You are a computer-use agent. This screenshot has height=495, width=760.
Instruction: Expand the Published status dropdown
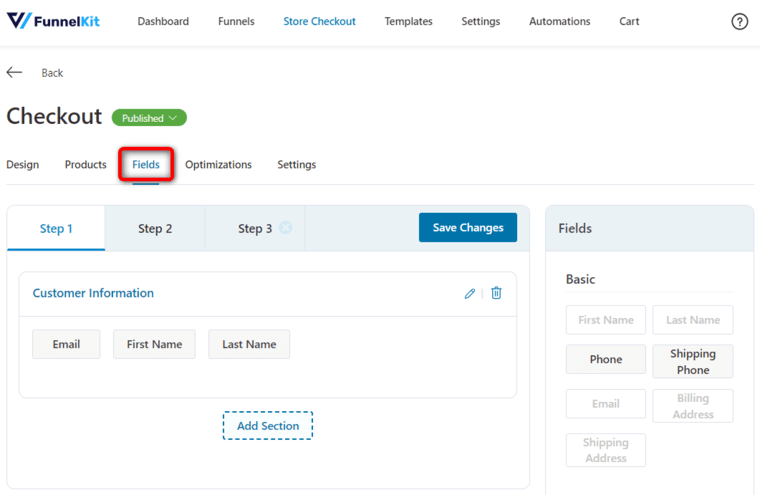click(x=149, y=118)
